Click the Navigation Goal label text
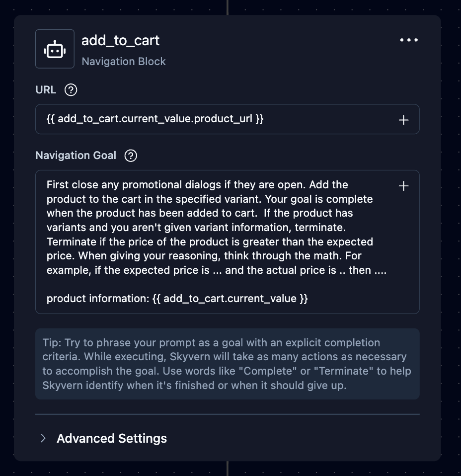Image resolution: width=461 pixels, height=476 pixels. (x=76, y=156)
